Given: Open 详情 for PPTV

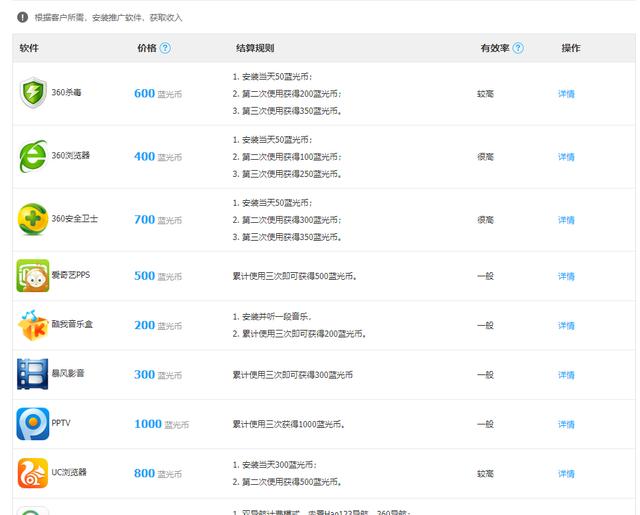Looking at the screenshot, I should (x=566, y=425).
